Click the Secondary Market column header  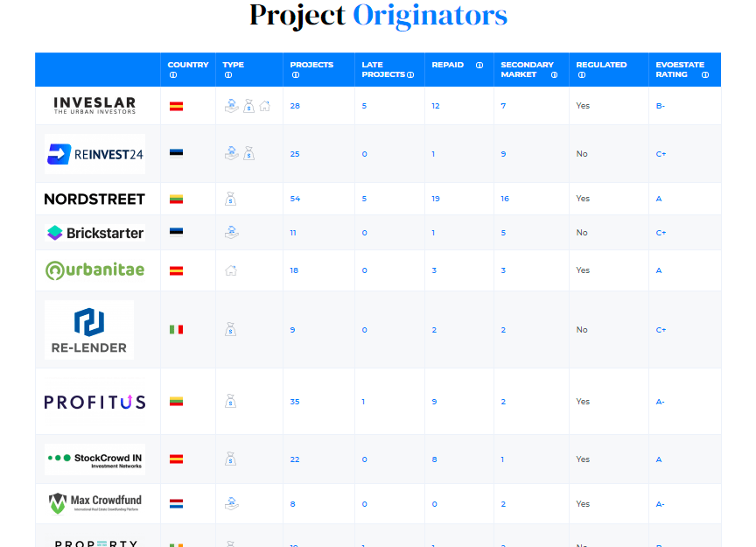531,69
